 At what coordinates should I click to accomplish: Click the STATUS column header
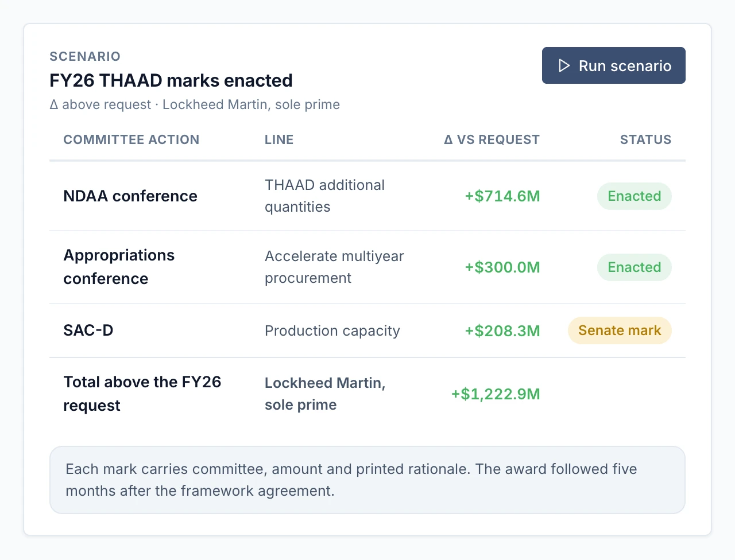pos(645,139)
